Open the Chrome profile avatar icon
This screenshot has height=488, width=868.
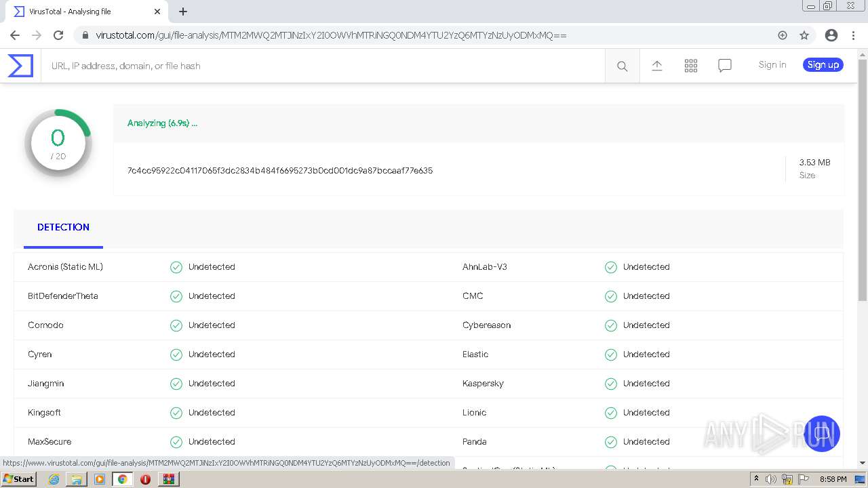coord(831,35)
